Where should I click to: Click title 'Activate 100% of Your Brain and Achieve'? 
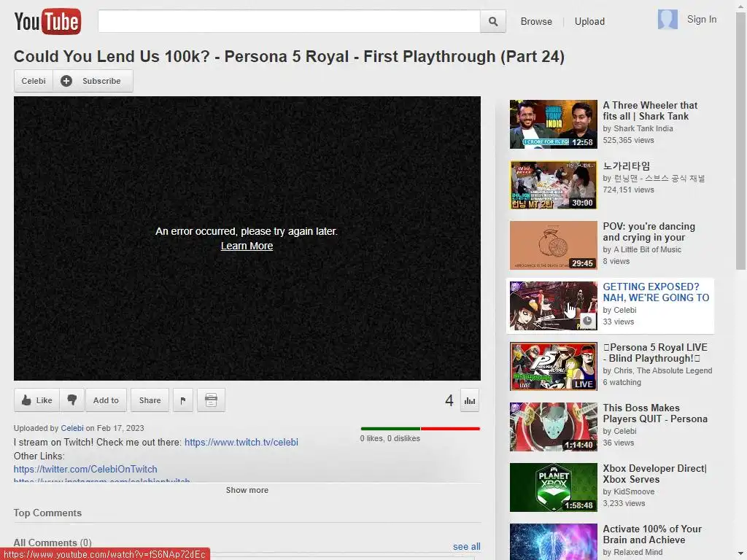[x=652, y=534]
